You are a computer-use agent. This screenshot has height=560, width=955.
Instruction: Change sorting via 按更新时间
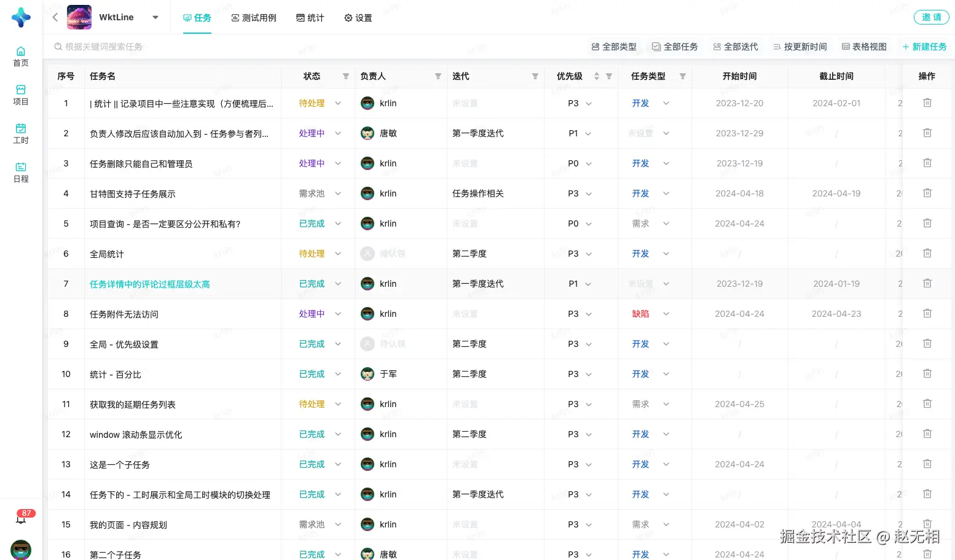tap(800, 47)
